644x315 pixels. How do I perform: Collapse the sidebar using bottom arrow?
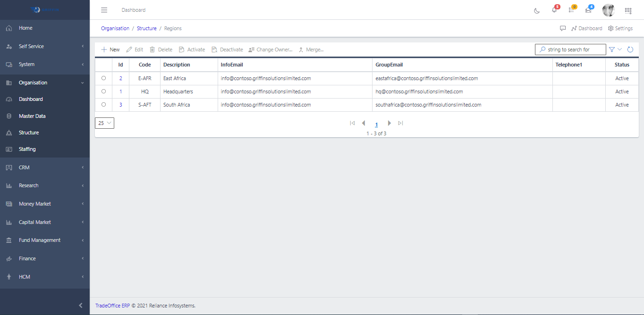point(81,306)
